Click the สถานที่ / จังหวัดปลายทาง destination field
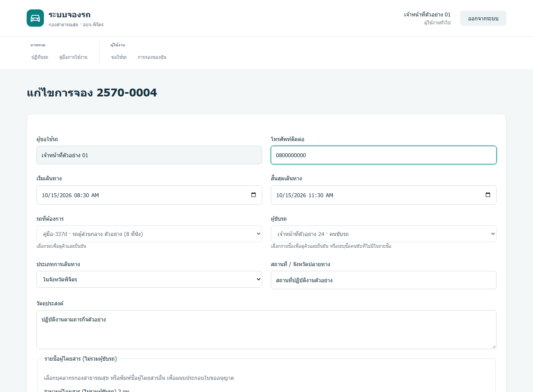The height and width of the screenshot is (392, 533). coord(384,280)
